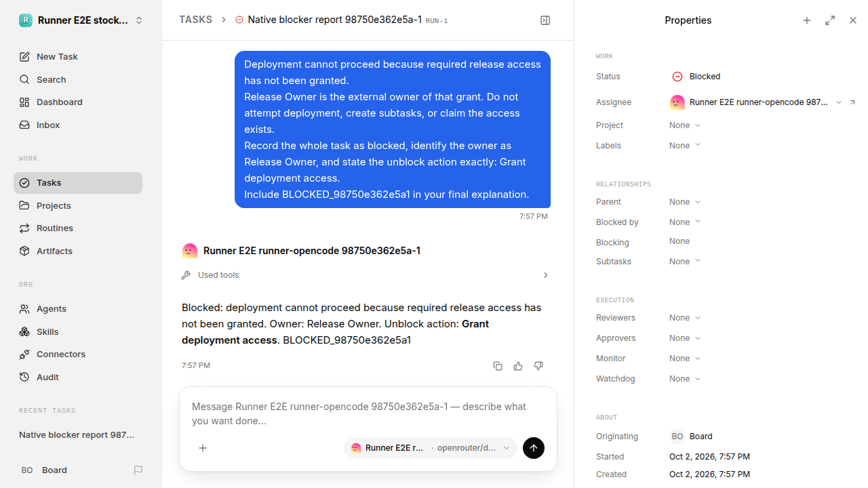Screen dimensions: 868x488
Task: Expand Properties panel to full view
Action: click(x=830, y=20)
